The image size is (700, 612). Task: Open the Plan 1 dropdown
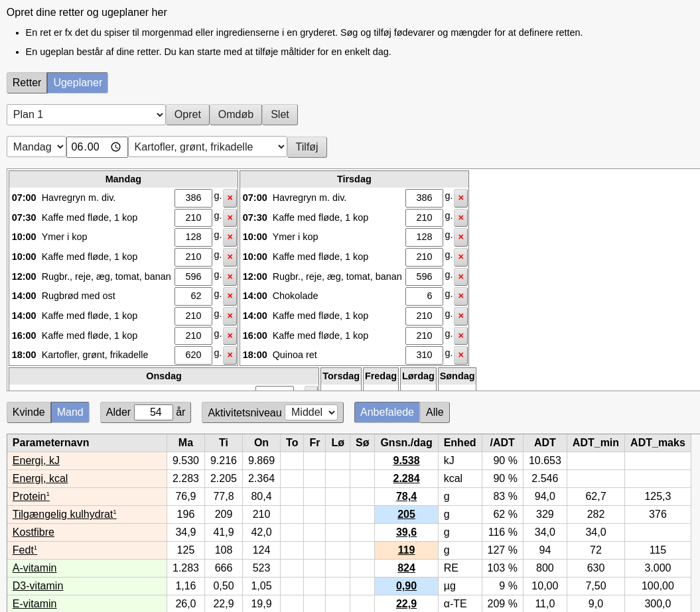tap(86, 115)
